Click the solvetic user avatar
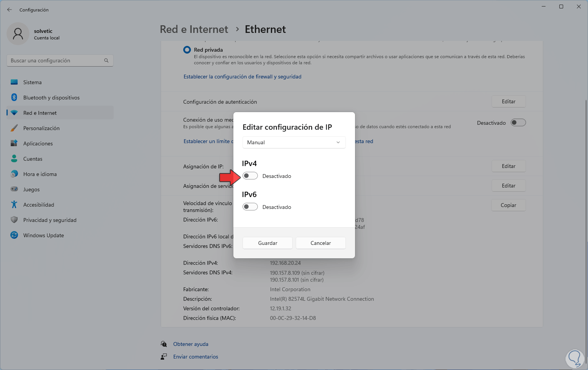 (x=18, y=34)
